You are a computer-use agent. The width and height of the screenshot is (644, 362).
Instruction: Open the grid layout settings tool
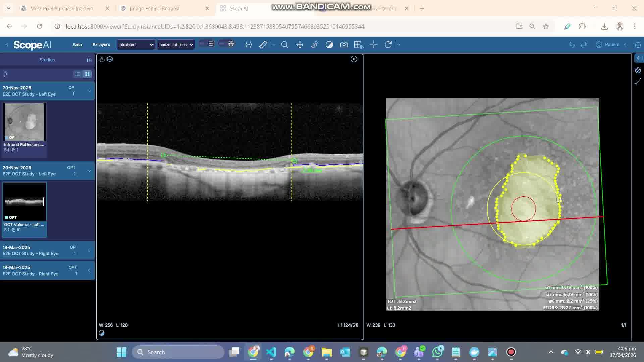[x=358, y=45]
